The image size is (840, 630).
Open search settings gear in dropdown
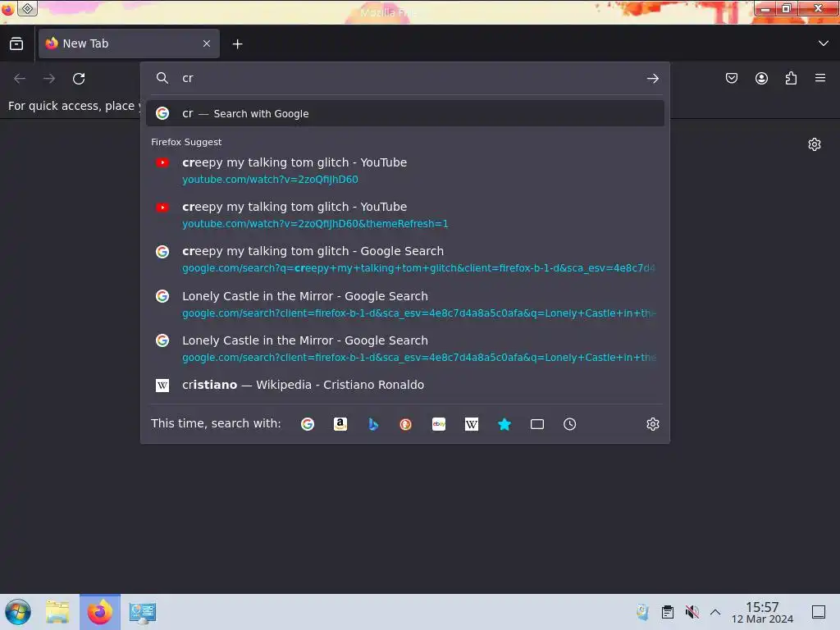tap(652, 424)
